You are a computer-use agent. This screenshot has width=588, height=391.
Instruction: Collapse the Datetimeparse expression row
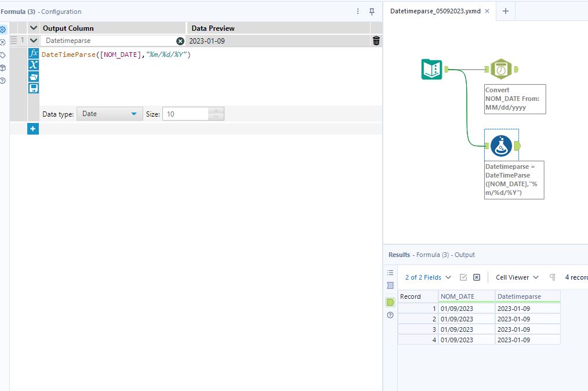click(x=34, y=41)
